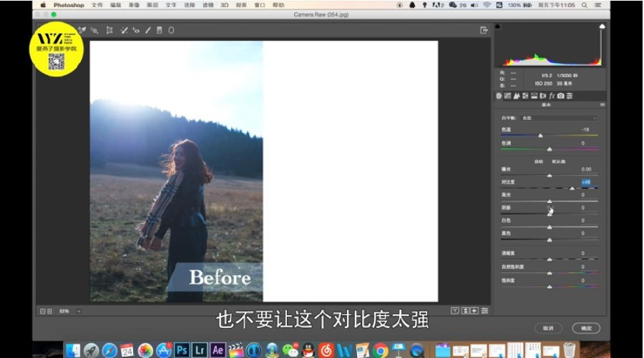Click the 取消 cancel button
This screenshot has width=644, height=358.
[x=548, y=328]
